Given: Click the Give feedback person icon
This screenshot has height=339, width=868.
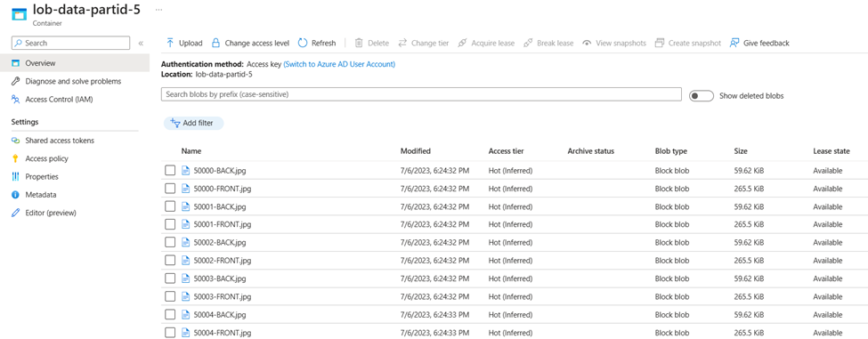Looking at the screenshot, I should 734,43.
